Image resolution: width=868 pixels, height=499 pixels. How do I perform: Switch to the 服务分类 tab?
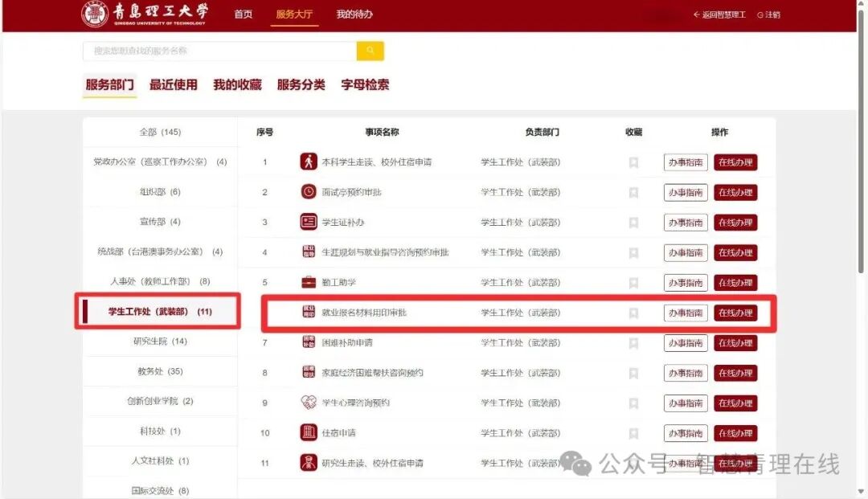[301, 84]
